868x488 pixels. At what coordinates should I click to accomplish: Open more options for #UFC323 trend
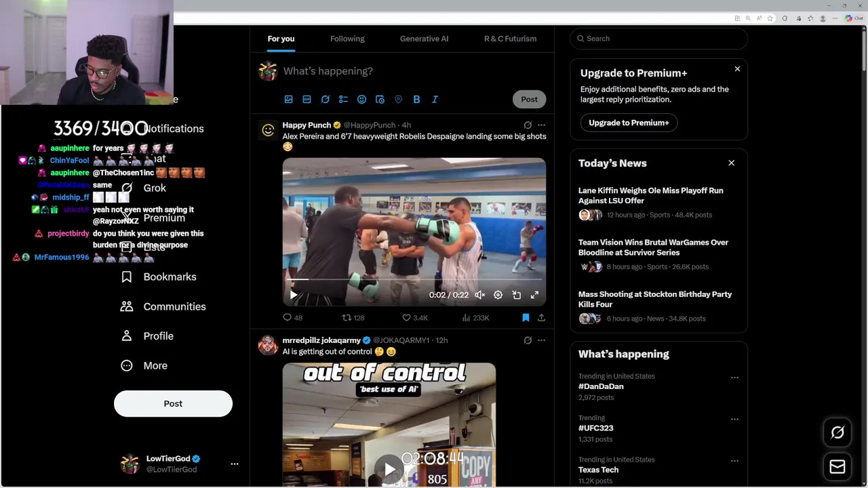click(734, 419)
